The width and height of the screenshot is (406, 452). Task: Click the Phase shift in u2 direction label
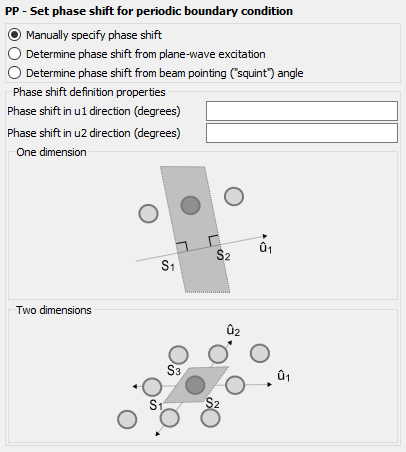pyautogui.click(x=94, y=133)
